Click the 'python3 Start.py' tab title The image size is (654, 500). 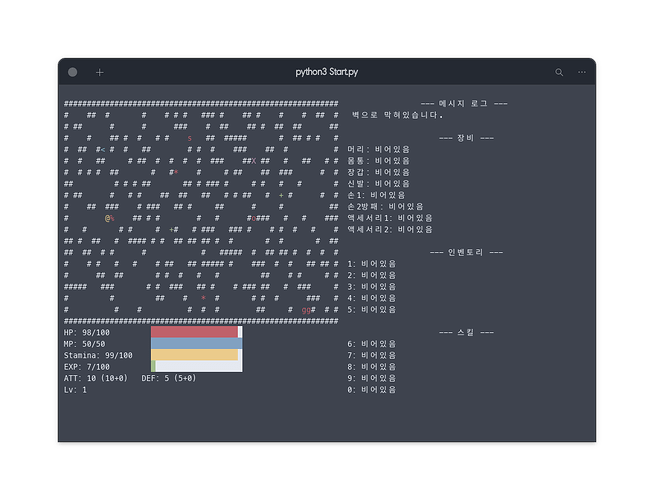coord(327,72)
